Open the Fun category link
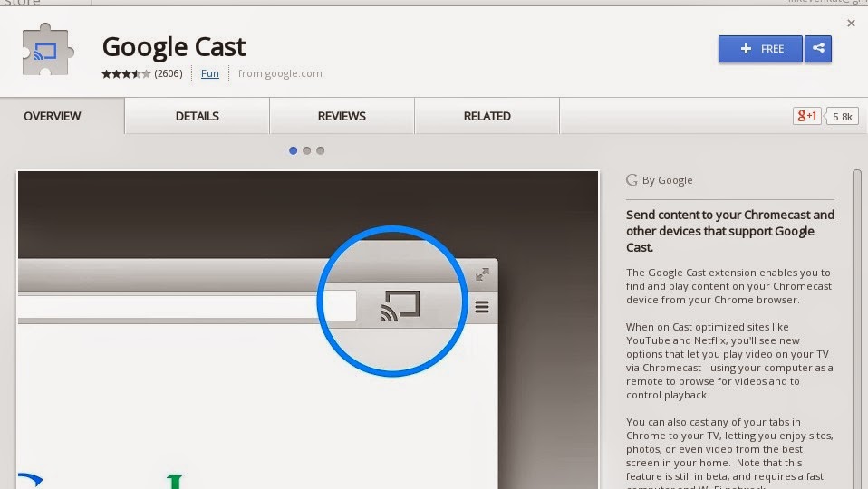The width and height of the screenshot is (868, 489). (x=210, y=73)
